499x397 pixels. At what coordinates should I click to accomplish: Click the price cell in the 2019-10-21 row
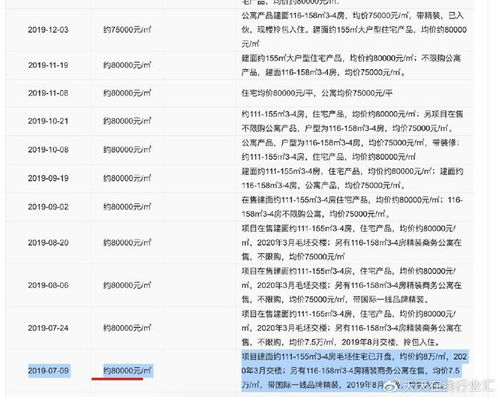click(x=127, y=121)
